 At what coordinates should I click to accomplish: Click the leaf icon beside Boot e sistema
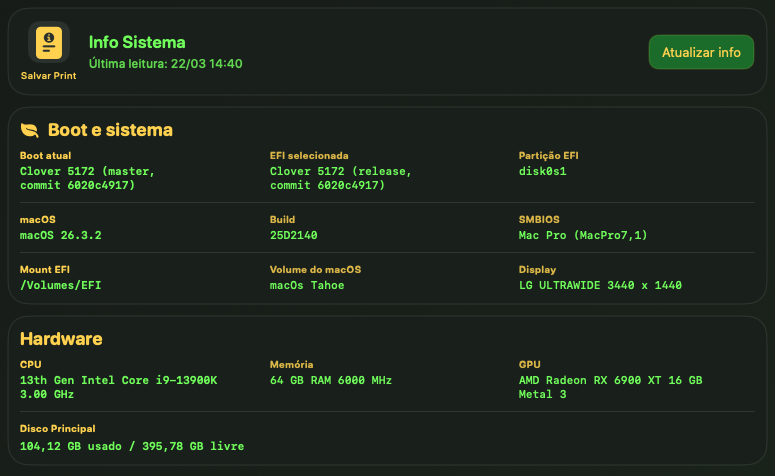point(29,130)
